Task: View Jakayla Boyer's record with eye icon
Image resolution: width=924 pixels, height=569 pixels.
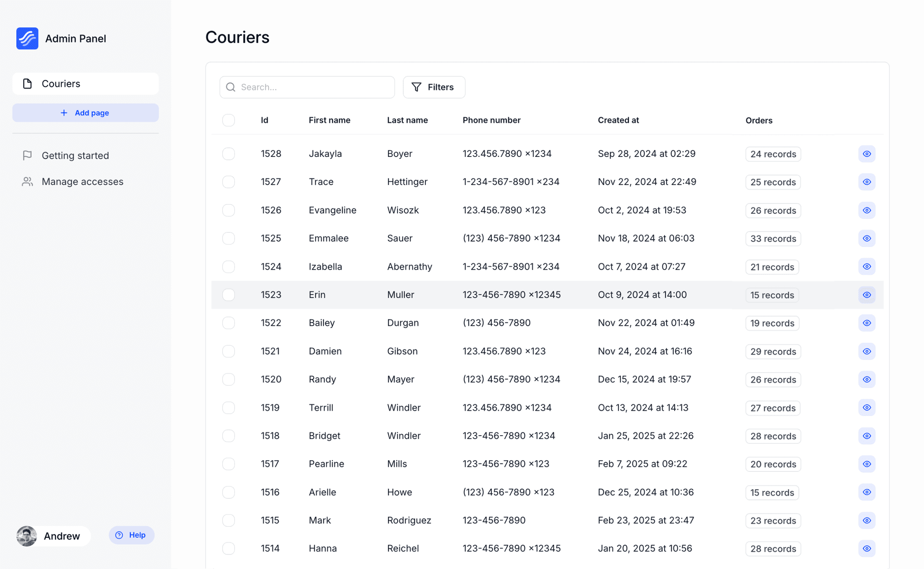Action: pyautogui.click(x=866, y=154)
